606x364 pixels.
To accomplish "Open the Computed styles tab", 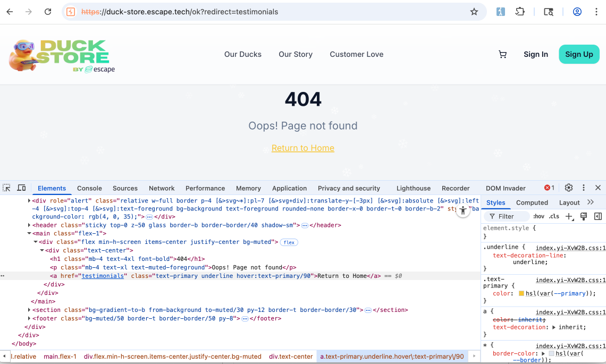I will pyautogui.click(x=532, y=202).
